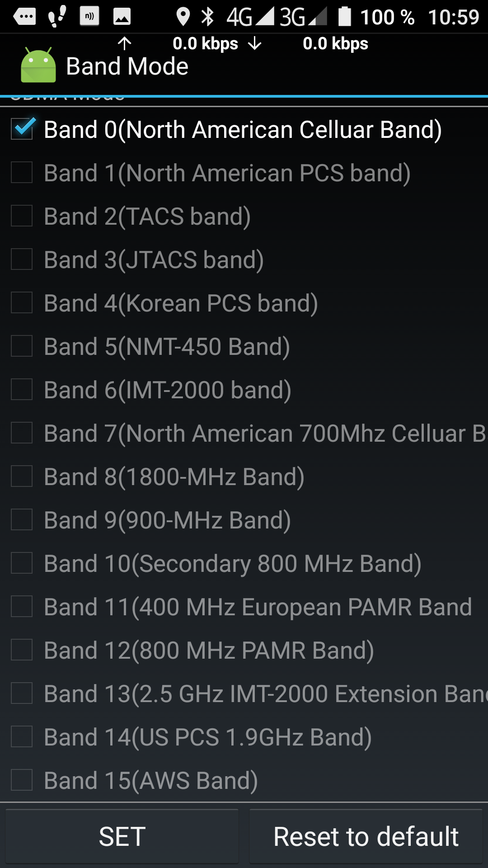This screenshot has width=488, height=868.
Task: Select Band 8 1800-MHz checkbox
Action: (22, 476)
